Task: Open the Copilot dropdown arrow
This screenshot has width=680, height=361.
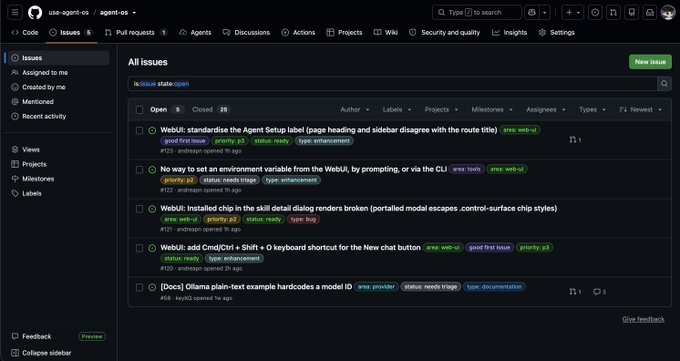Action: [x=545, y=13]
